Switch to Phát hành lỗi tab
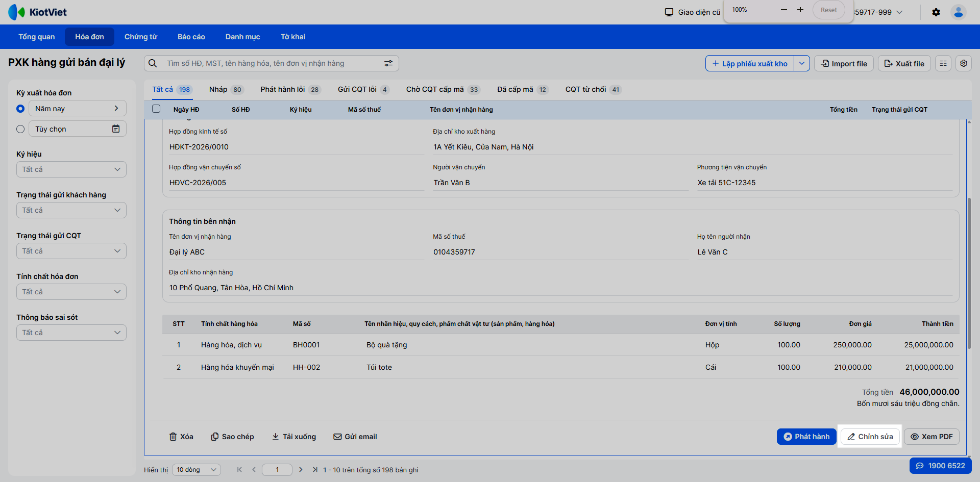The height and width of the screenshot is (482, 980). coord(290,89)
